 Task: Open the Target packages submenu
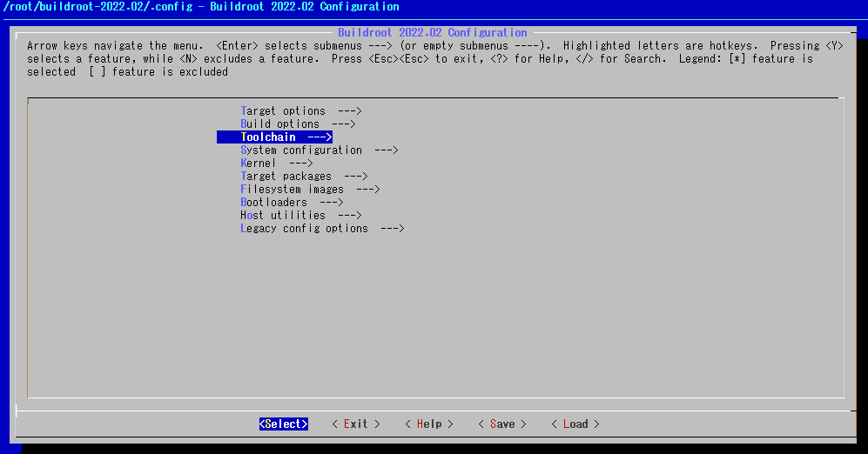coord(304,176)
